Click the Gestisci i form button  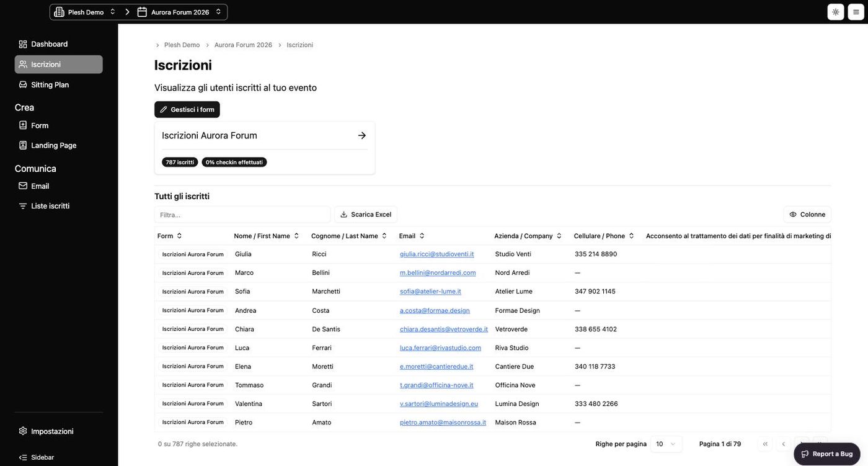pos(187,109)
